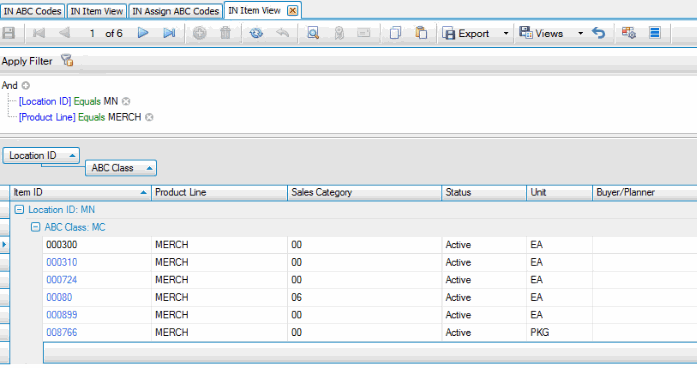Click the Apply Filter funnel icon
Viewport: 697px width, 368px height.
tap(67, 60)
